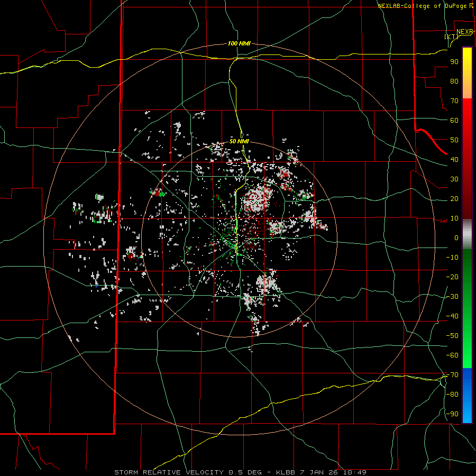Click the "10:49" timestamp in the caption
The width and height of the screenshot is (476, 476).
point(355,472)
